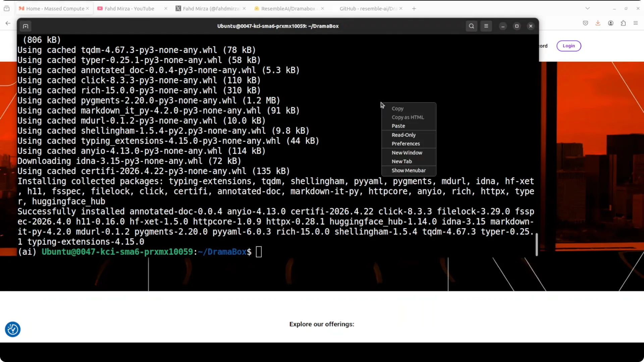Image resolution: width=644 pixels, height=362 pixels.
Task: Open new browser tab with plus icon
Action: (414, 9)
